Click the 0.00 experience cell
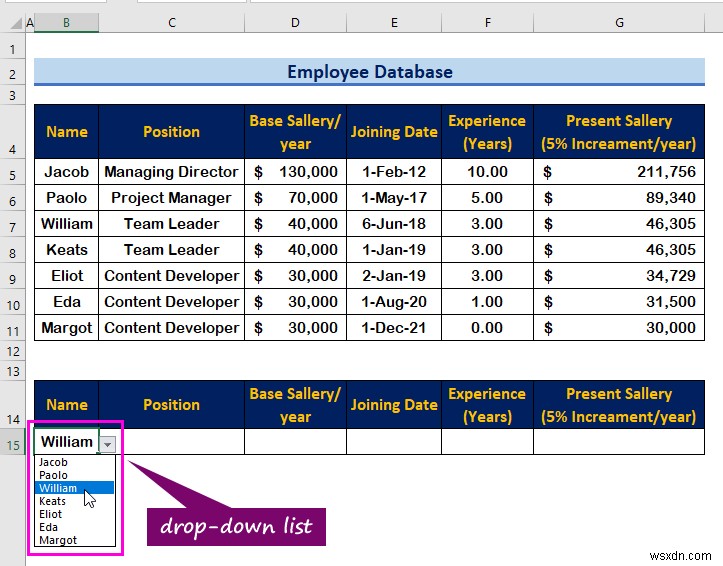The image size is (723, 566). coord(487,328)
